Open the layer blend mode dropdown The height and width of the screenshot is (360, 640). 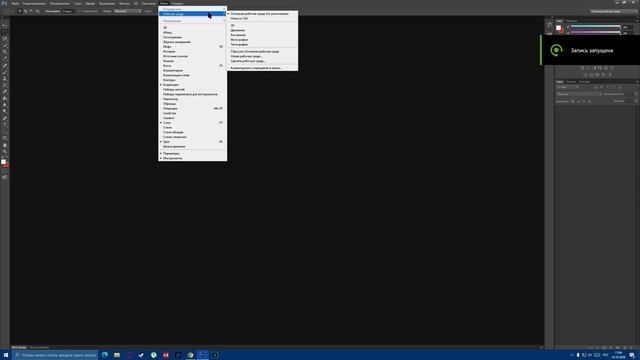pos(579,94)
